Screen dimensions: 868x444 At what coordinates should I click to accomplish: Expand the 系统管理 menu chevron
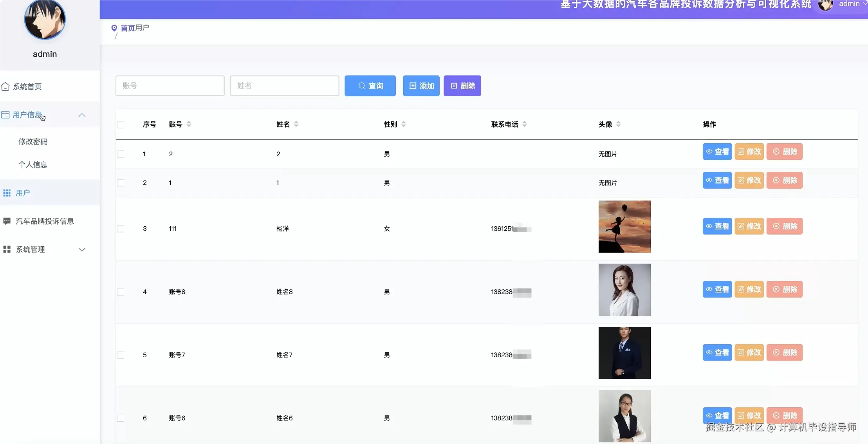pos(82,250)
